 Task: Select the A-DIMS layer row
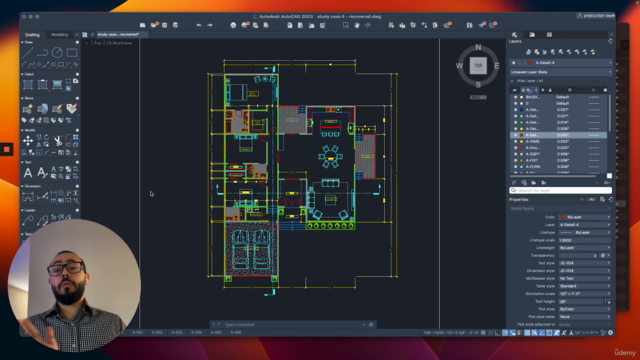point(558,142)
